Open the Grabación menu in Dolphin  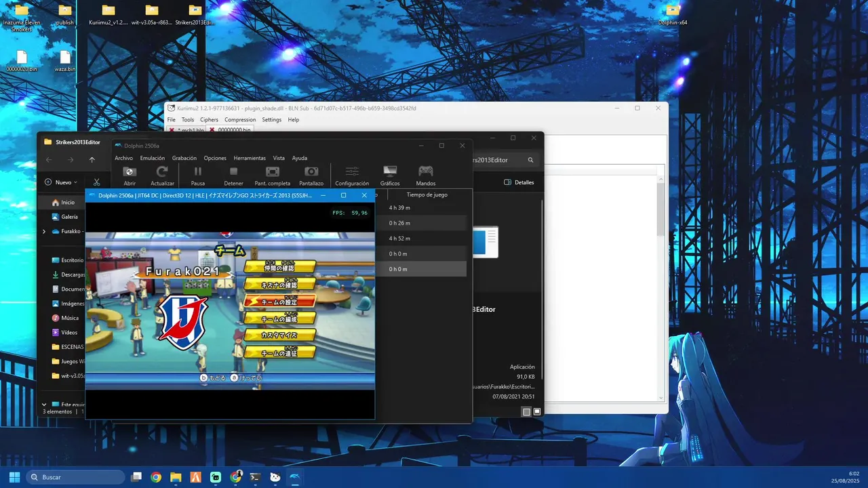(x=184, y=158)
